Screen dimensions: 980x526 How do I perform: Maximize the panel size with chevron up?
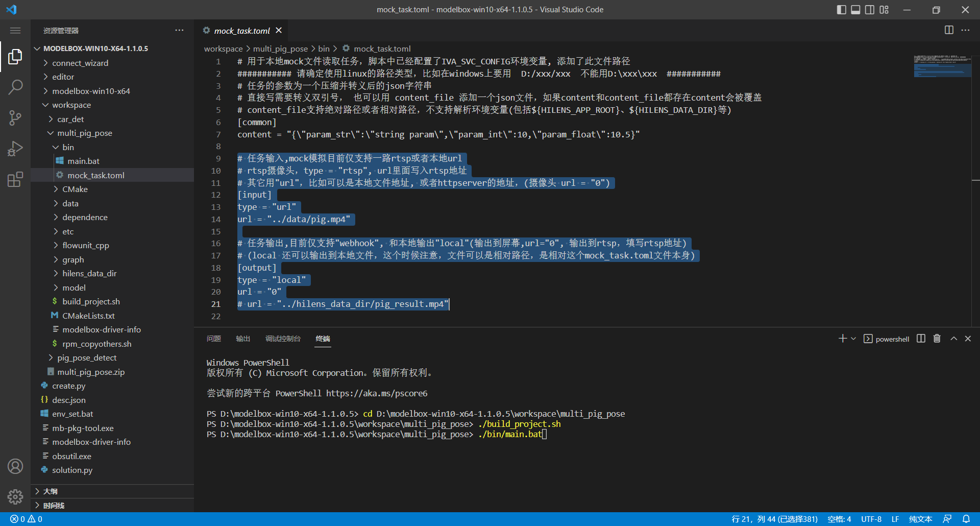click(953, 339)
